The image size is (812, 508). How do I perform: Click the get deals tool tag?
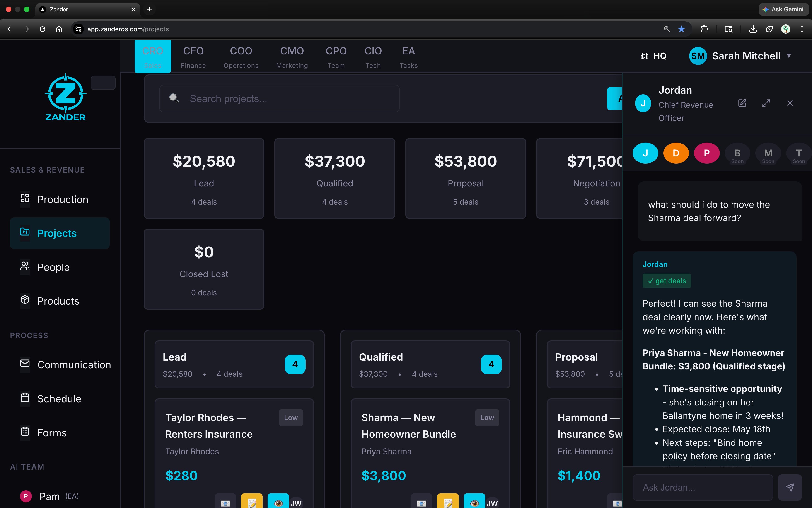click(x=666, y=281)
